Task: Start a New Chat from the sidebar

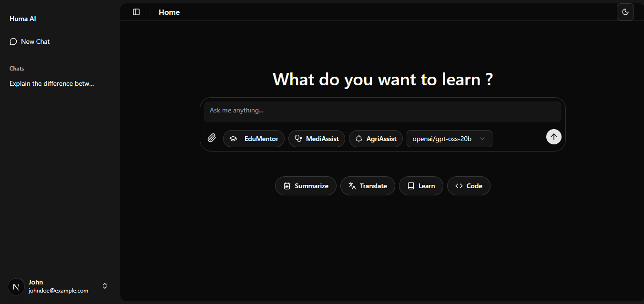Action: click(x=30, y=41)
